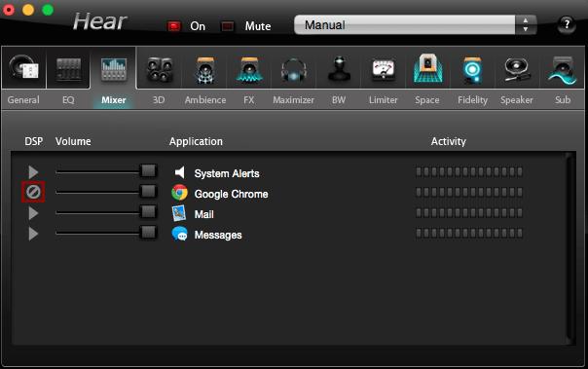Click the Hear application logo
The height and width of the screenshot is (369, 588).
pos(100,21)
